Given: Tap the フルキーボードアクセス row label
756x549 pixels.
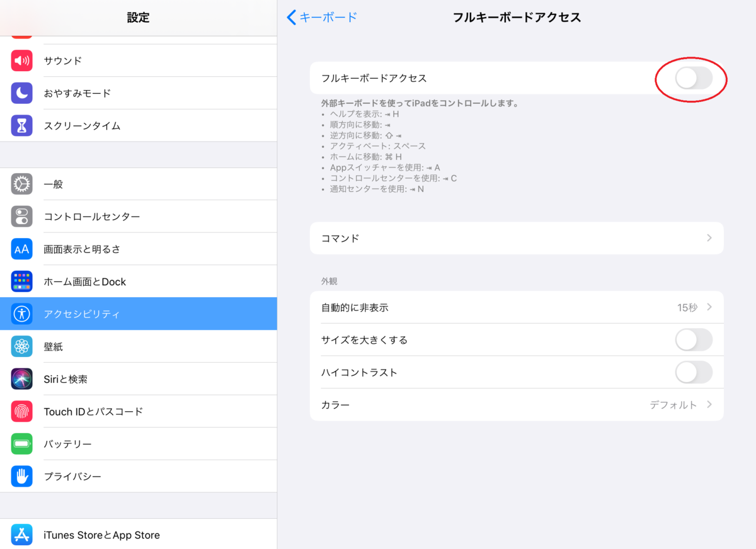Looking at the screenshot, I should click(x=374, y=78).
